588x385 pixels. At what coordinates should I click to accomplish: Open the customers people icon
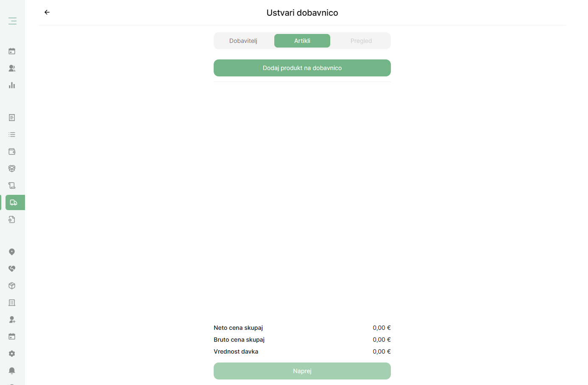(12, 68)
